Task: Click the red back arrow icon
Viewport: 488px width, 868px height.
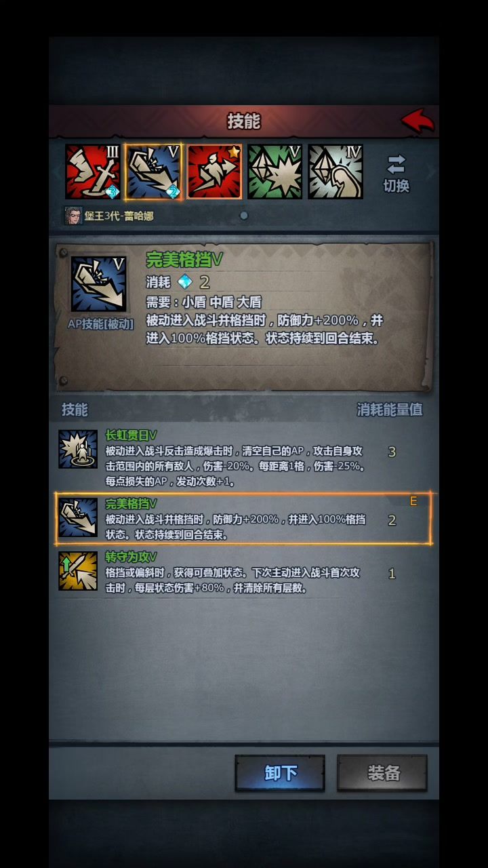Action: (418, 121)
